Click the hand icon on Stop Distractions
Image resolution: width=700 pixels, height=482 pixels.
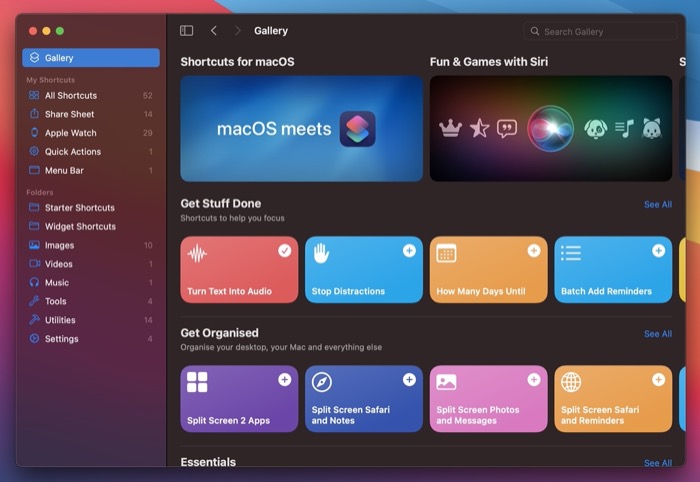[321, 253]
